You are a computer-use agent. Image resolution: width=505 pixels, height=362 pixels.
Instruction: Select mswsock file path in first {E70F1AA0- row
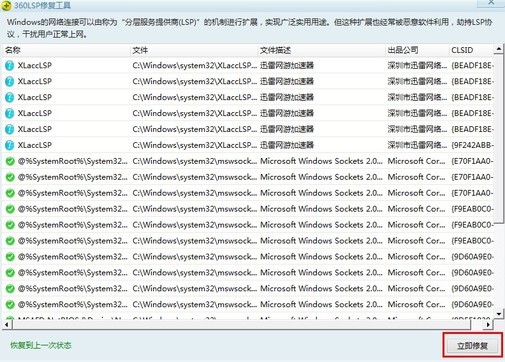[x=194, y=161]
